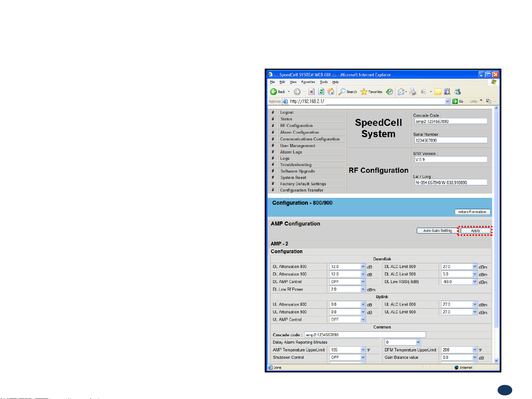Open DL ALC Limit 800 dropdown
The height and width of the screenshot is (399, 532).
click(x=475, y=266)
